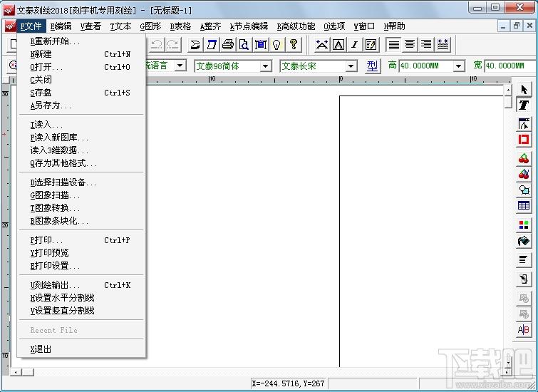Click the width 40.0000MM input field
The width and height of the screenshot is (538, 392).
click(510, 66)
